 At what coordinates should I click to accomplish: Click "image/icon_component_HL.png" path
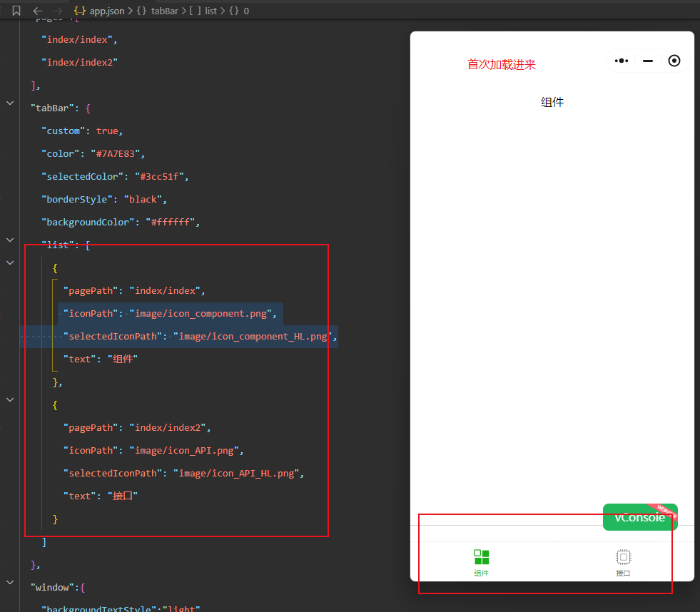pos(253,336)
